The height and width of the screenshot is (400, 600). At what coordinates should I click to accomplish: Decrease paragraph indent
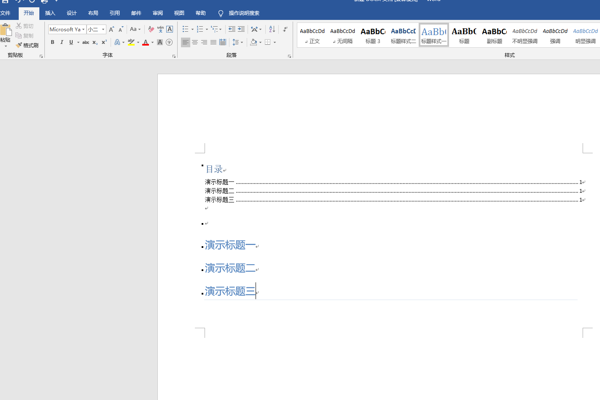point(232,29)
